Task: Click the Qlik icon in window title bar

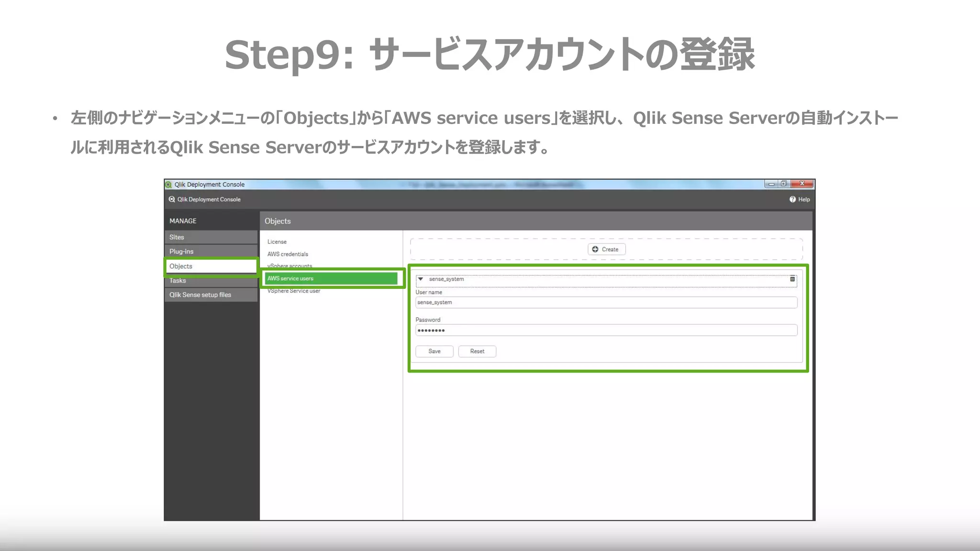Action: tap(168, 185)
